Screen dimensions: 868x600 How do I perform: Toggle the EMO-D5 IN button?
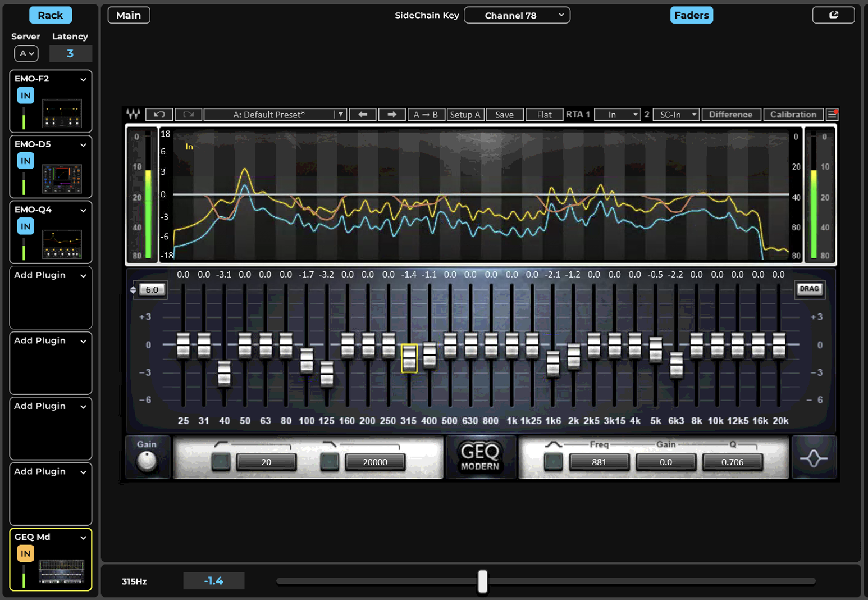tap(25, 161)
